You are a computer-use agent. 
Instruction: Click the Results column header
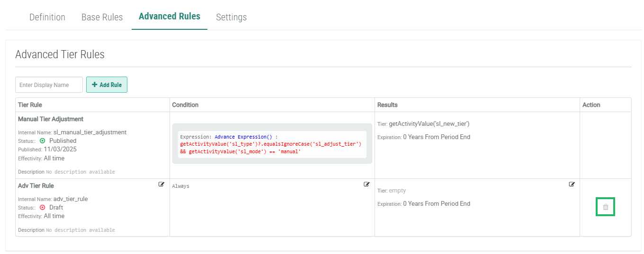point(387,105)
